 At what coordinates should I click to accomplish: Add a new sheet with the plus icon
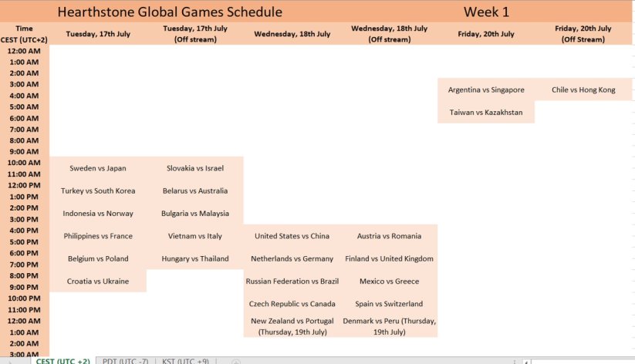click(x=236, y=361)
